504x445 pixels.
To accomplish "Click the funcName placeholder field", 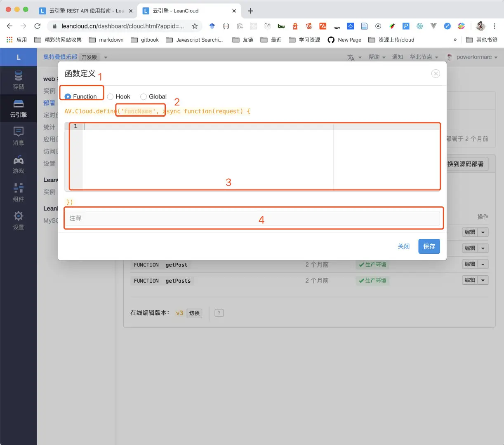I will click(138, 111).
